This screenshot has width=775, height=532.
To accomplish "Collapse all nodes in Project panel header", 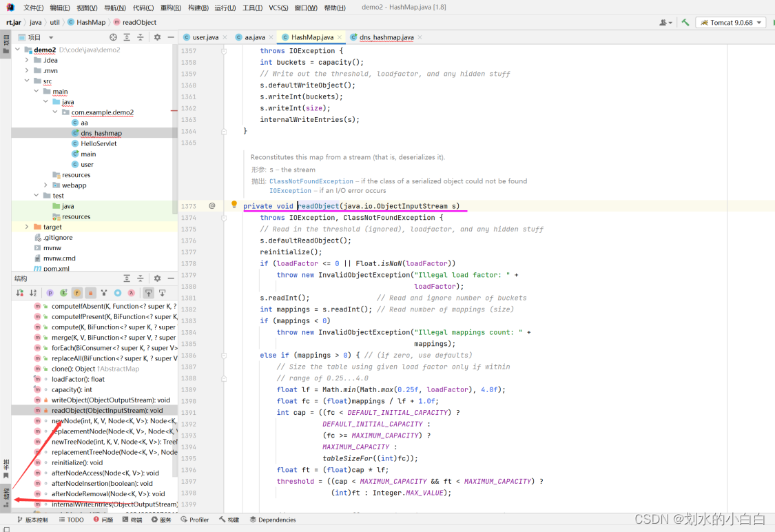I will 141,37.
